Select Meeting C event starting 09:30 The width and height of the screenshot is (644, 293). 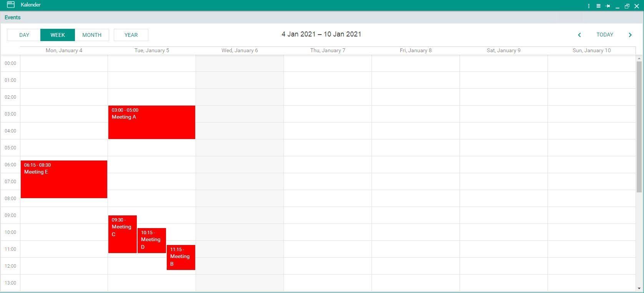pyautogui.click(x=123, y=234)
